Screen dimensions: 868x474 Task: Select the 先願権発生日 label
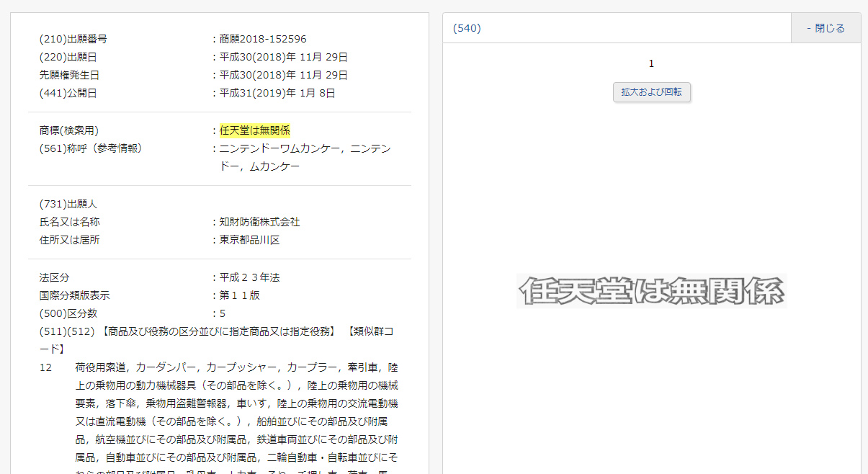pyautogui.click(x=70, y=75)
